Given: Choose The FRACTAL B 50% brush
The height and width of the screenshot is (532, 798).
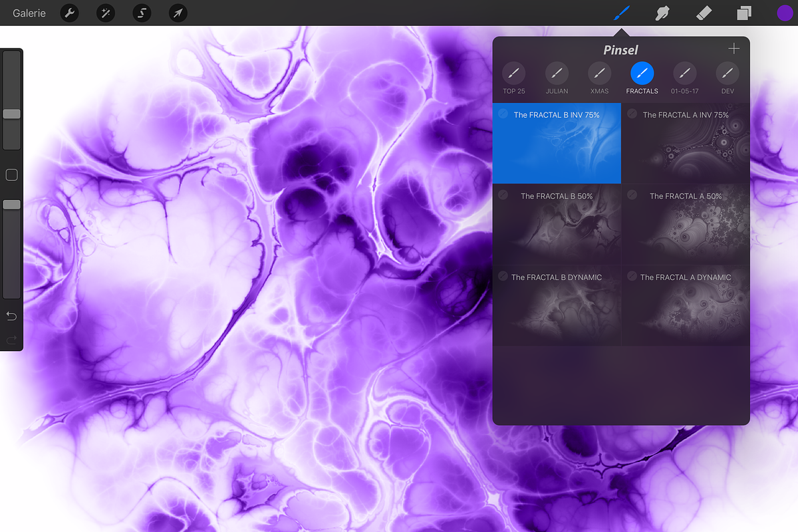Looking at the screenshot, I should click(x=557, y=224).
